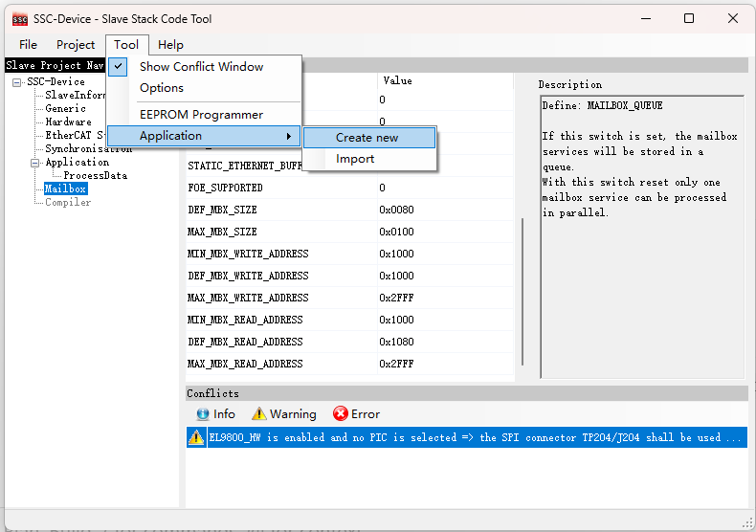Select SSC-Device root node label

coord(56,82)
